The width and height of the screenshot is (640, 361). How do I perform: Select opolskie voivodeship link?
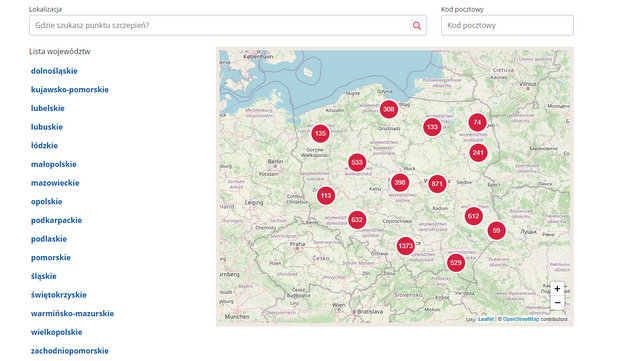pyautogui.click(x=47, y=202)
